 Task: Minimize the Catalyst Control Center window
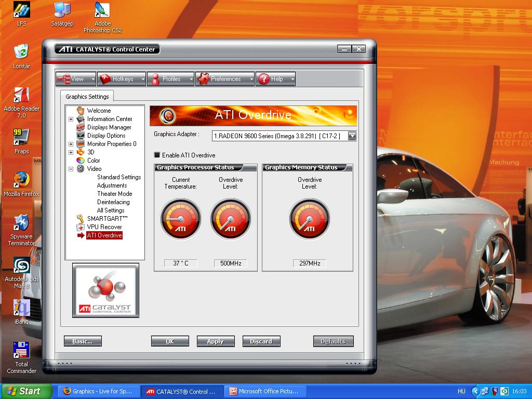344,49
